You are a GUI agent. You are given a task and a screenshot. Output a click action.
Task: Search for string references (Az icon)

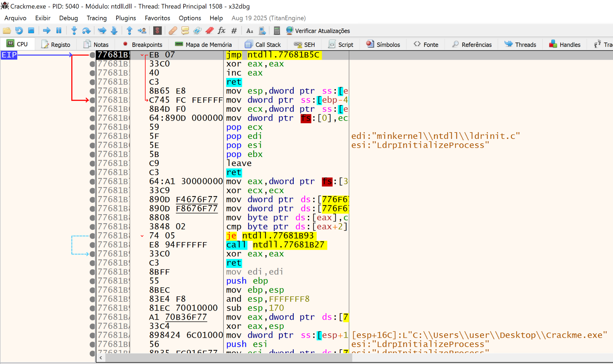coord(250,31)
